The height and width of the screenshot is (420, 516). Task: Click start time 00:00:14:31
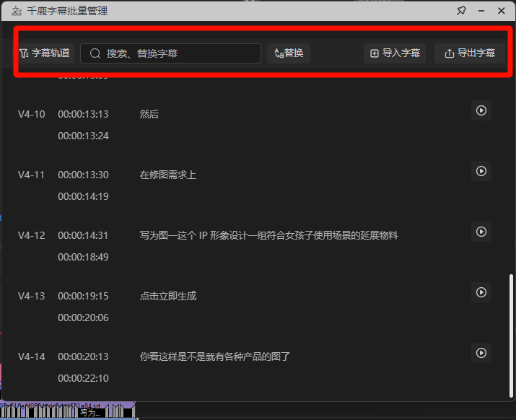pyautogui.click(x=83, y=235)
